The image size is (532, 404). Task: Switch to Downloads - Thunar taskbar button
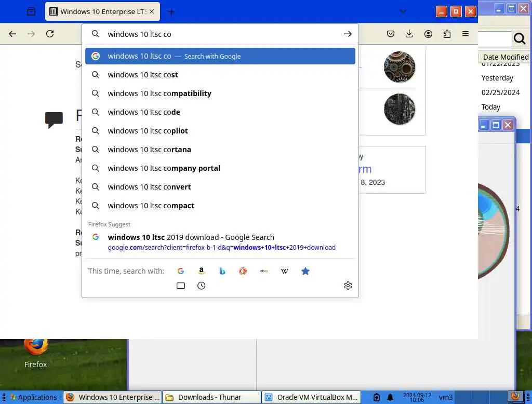point(212,397)
